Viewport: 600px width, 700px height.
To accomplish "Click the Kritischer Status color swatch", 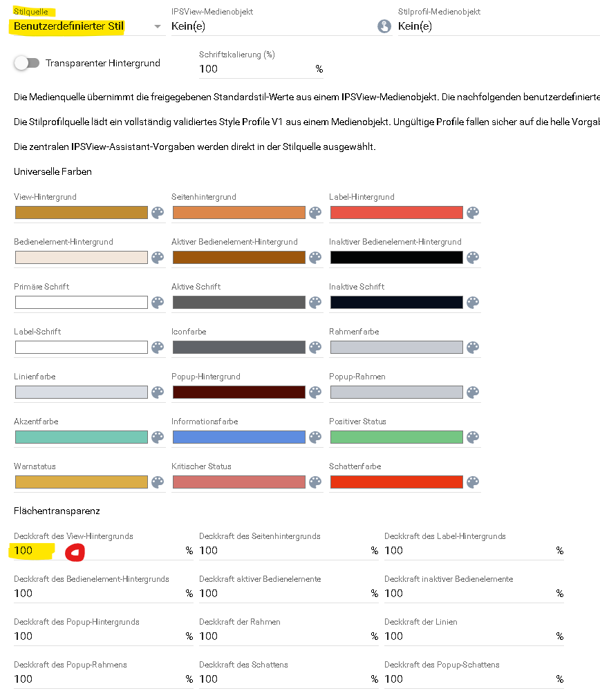I will (x=239, y=482).
